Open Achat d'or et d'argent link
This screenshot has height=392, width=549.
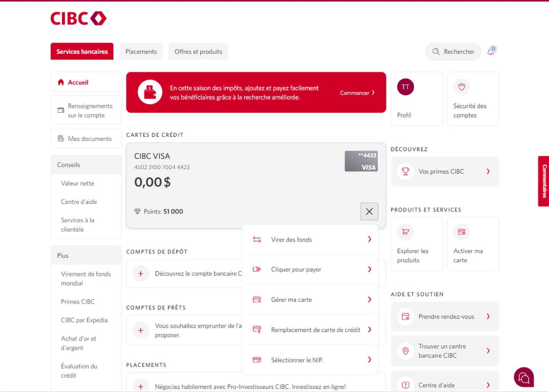79,343
